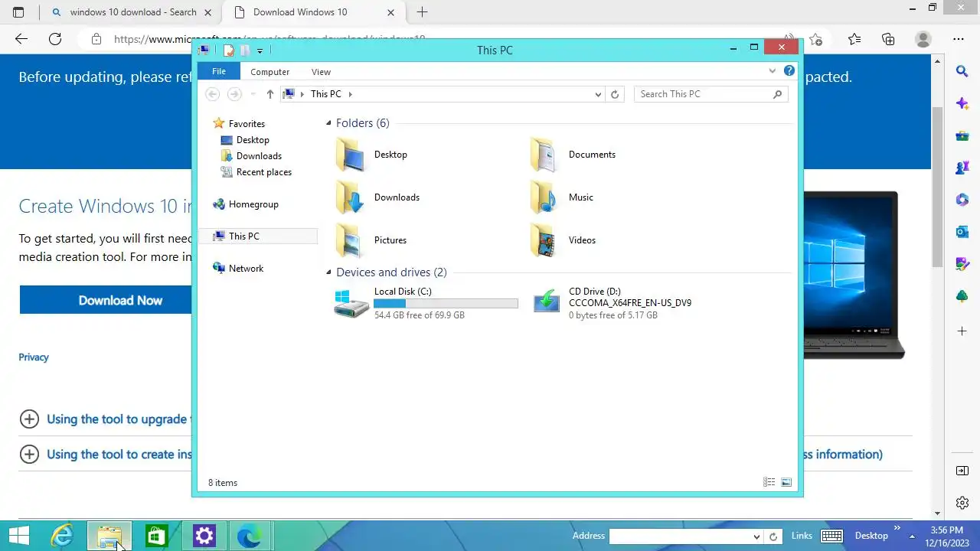Expand 'Using the tool to create' section

pyautogui.click(x=29, y=454)
